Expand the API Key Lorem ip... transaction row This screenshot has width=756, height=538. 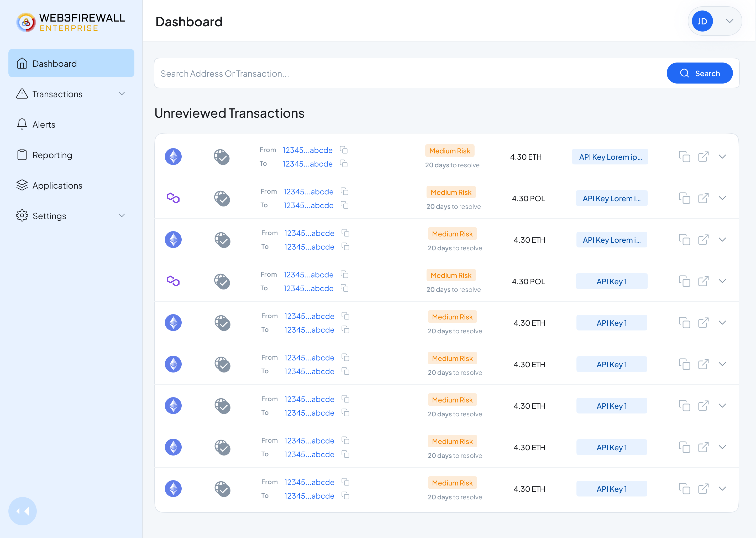(x=722, y=156)
